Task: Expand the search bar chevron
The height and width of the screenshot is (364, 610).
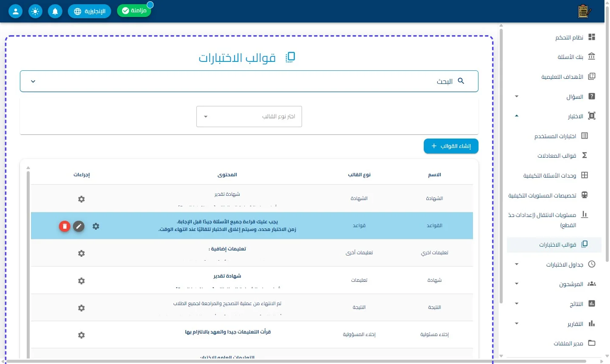Action: click(x=33, y=81)
